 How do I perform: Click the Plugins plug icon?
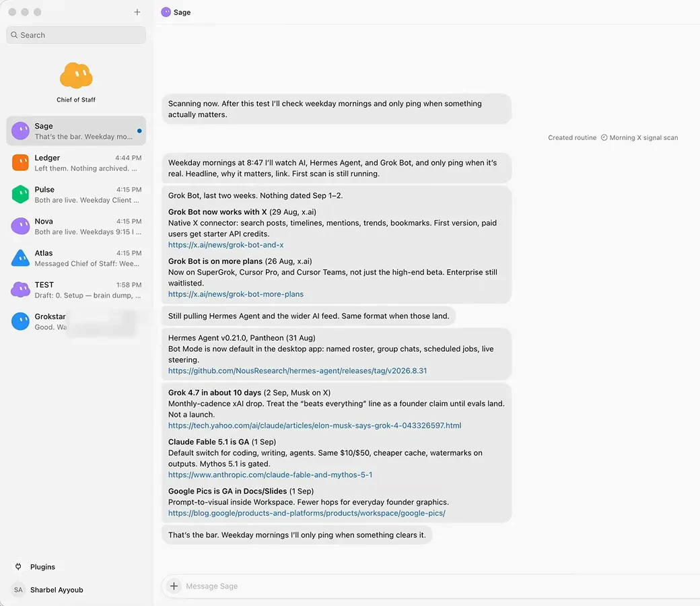18,567
